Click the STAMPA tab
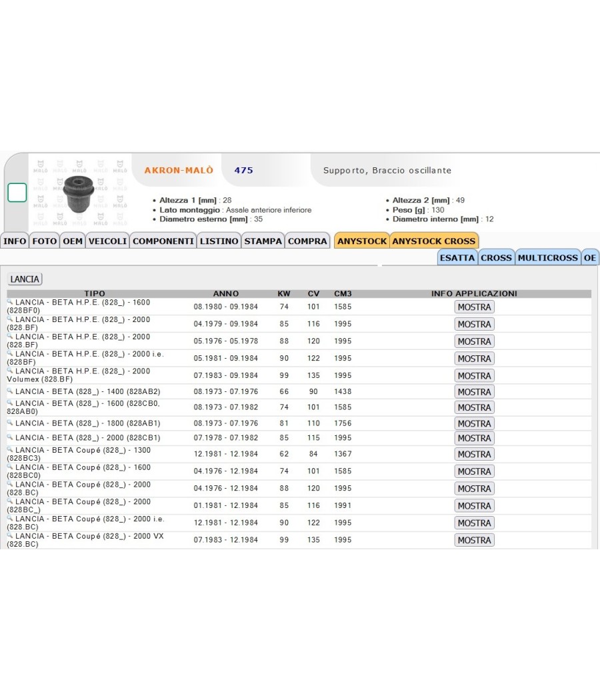Viewport: 600px width, 700px height. pos(263,241)
